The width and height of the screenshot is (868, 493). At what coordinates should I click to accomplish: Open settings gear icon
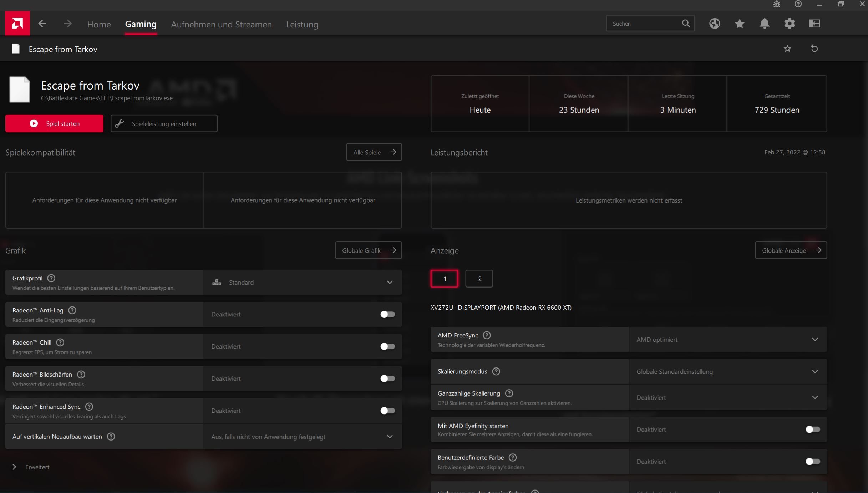tap(789, 24)
